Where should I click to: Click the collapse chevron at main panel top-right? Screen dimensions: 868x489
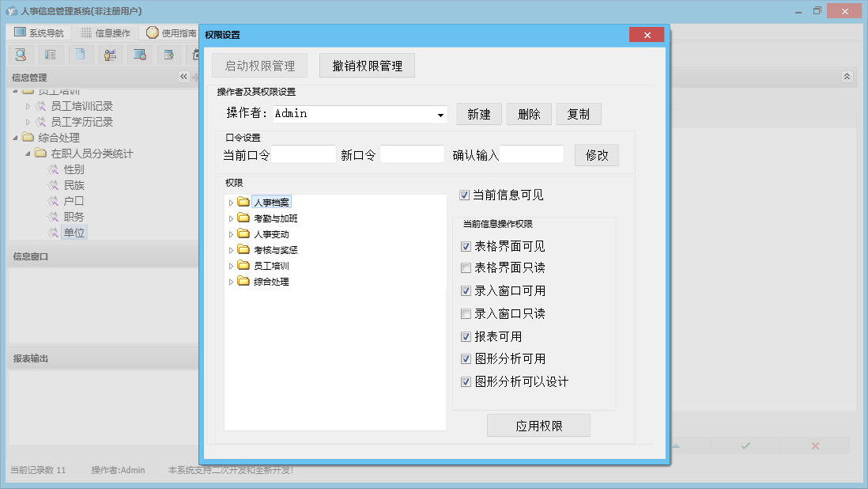(847, 77)
